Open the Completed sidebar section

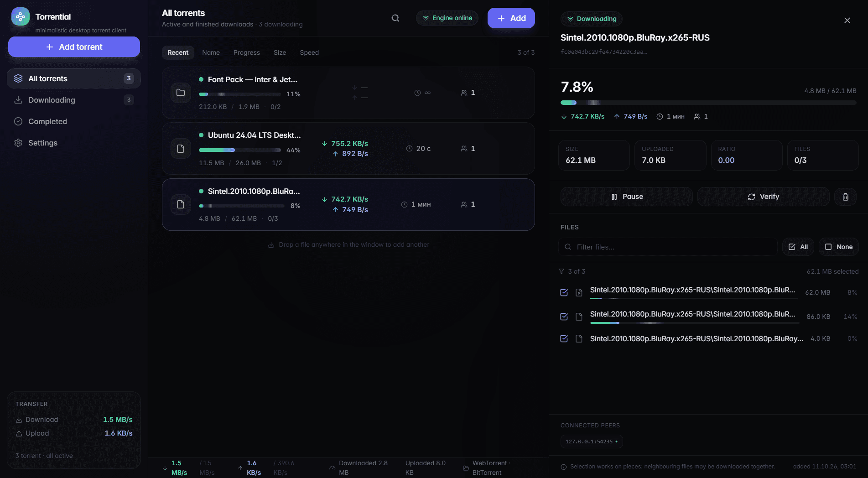[x=74, y=121]
